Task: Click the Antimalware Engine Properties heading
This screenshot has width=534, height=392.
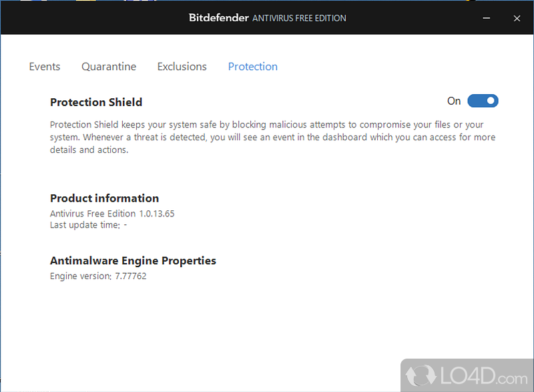Action: [133, 260]
